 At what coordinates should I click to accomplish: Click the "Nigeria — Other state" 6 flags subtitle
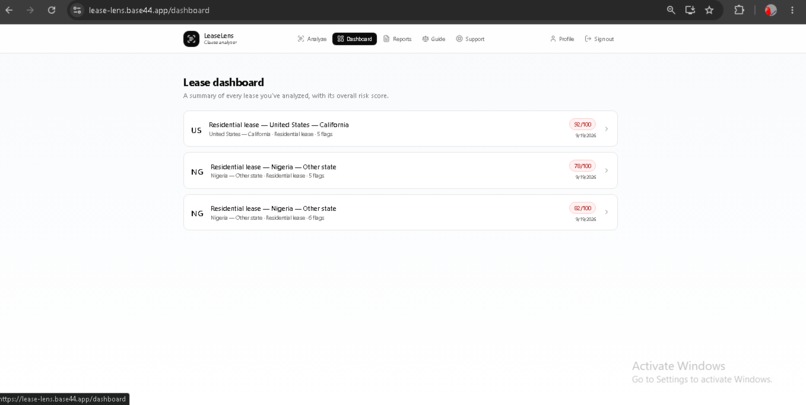click(267, 218)
